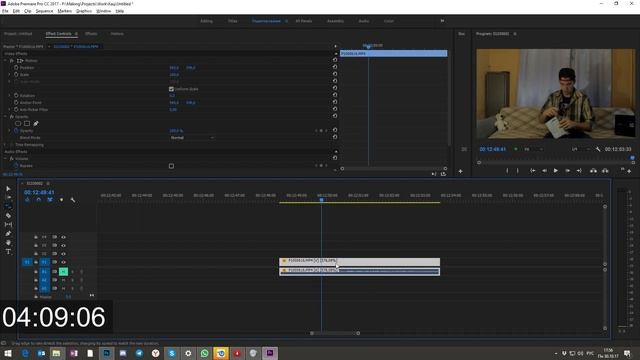The image size is (640, 360).
Task: Click Mark Out button in Program monitor
Action: [518, 171]
